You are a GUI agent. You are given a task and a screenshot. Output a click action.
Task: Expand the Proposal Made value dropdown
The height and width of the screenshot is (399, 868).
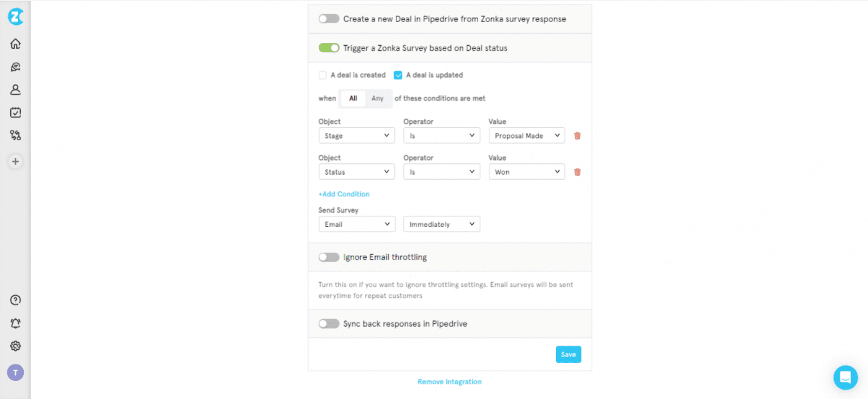pyautogui.click(x=526, y=136)
